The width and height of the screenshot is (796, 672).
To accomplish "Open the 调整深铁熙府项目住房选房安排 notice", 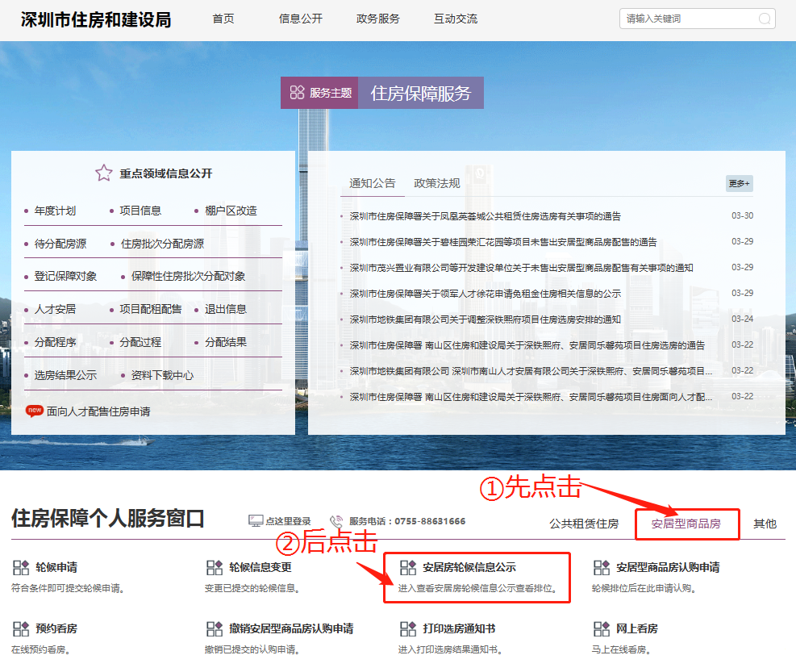I will 486,319.
